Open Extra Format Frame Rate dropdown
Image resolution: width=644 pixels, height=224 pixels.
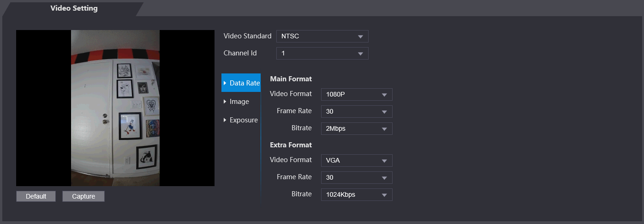(356, 177)
